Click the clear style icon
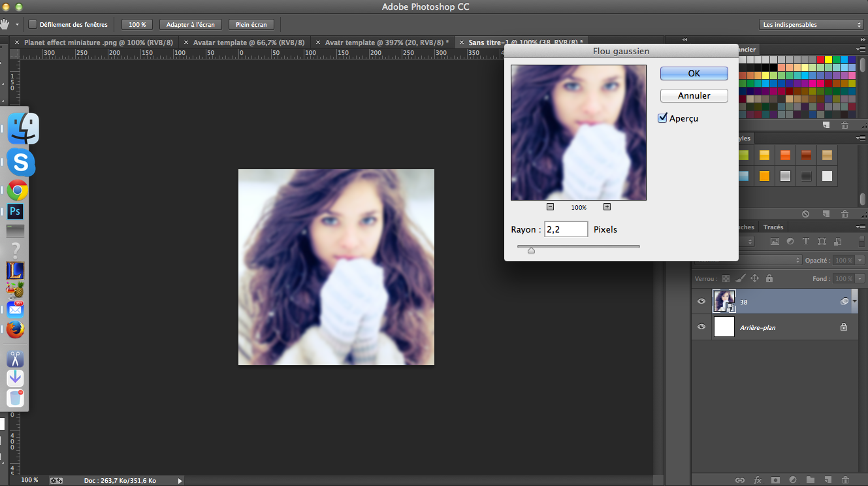This screenshot has width=868, height=486. [x=805, y=214]
